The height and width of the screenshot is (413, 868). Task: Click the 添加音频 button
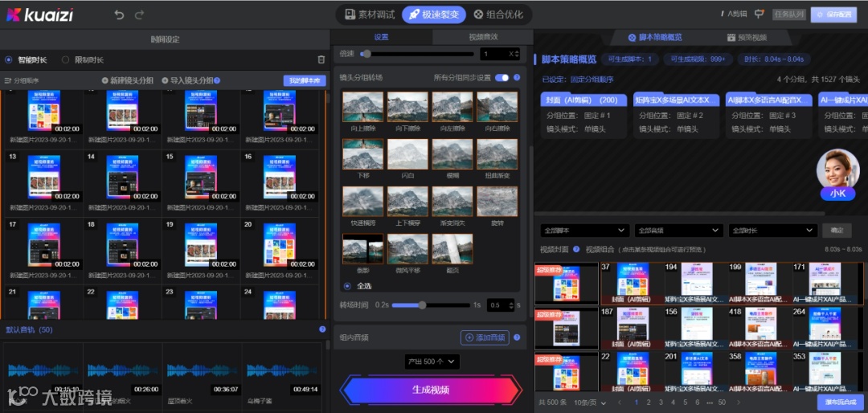[485, 337]
